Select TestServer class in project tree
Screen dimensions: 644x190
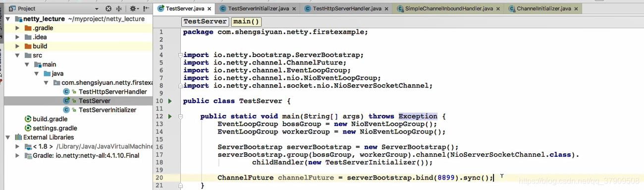click(x=95, y=101)
